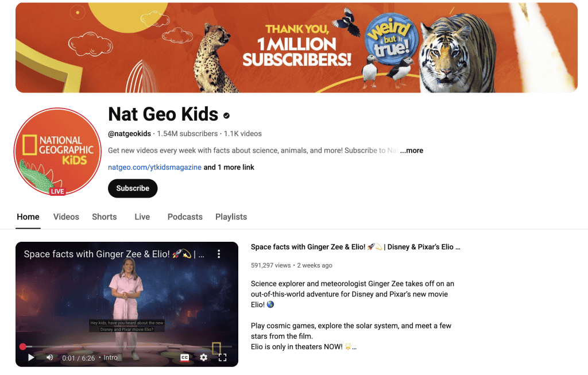
Task: Expand the Intro chapter label
Action: (110, 358)
